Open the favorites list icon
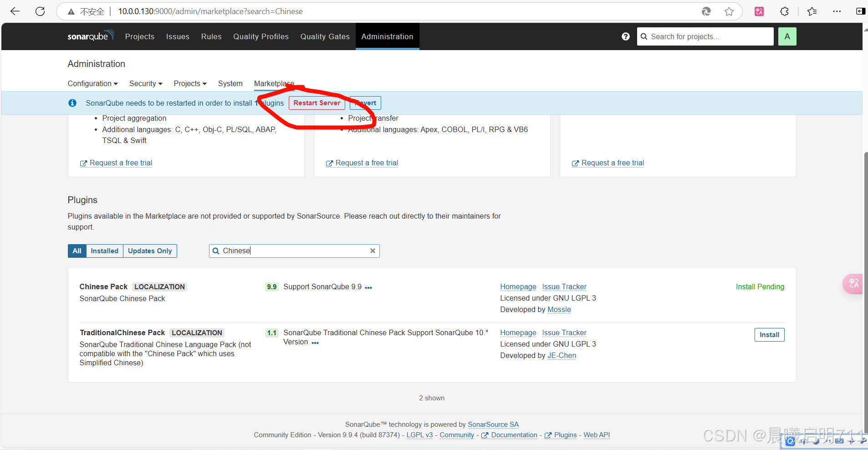This screenshot has height=450, width=868. pyautogui.click(x=812, y=11)
